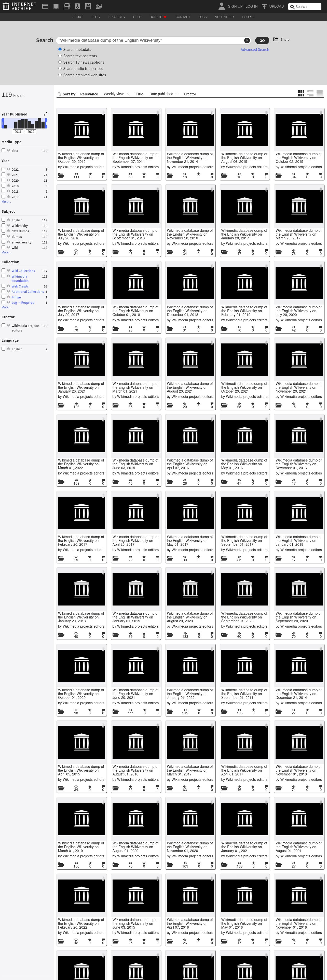This screenshot has width=327, height=980.
Task: Expand the Year Published histogram
Action: [x=45, y=114]
